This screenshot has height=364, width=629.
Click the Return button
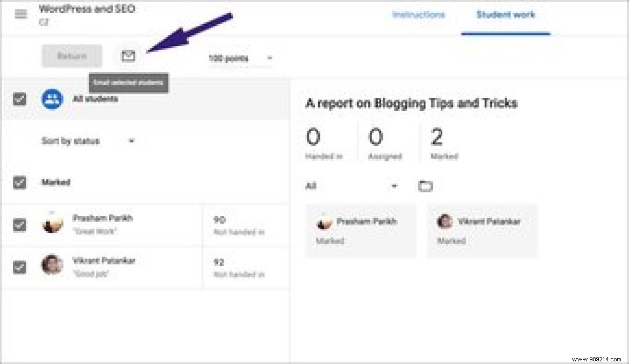pos(71,55)
